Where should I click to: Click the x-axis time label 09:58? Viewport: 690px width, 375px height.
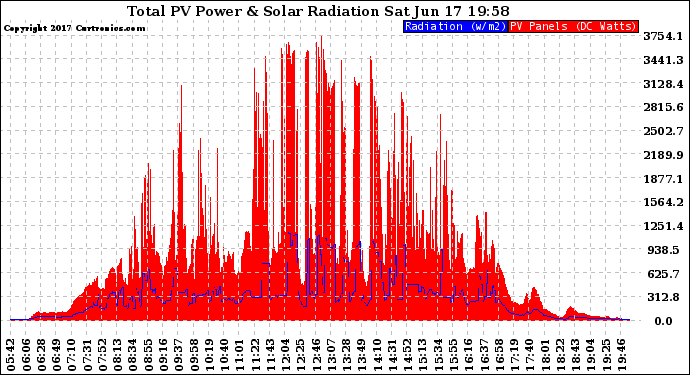click(x=194, y=355)
